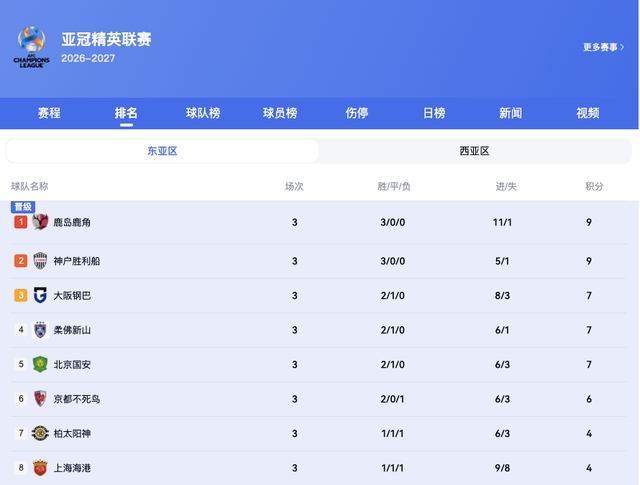Click the rank 1 red badge
This screenshot has height=485, width=640.
(x=21, y=222)
